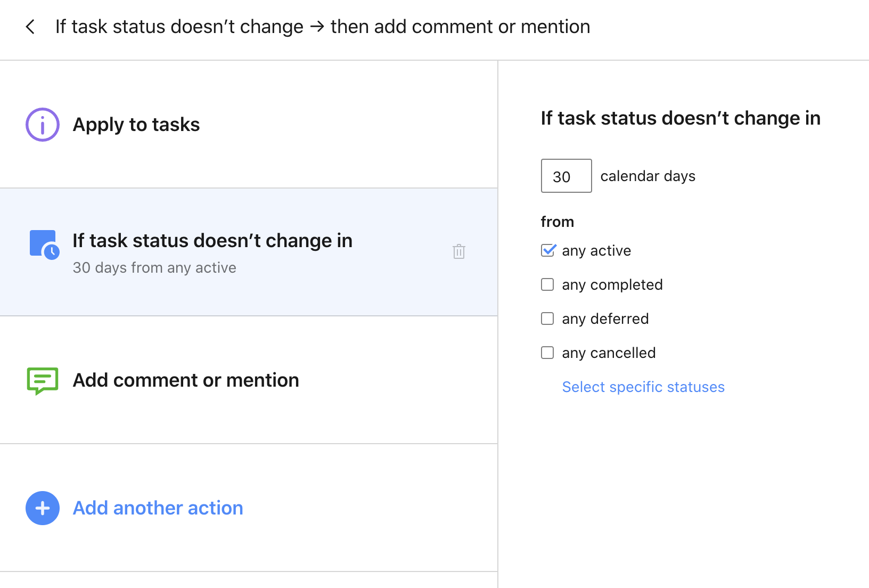Click the purple info icon beside Apply to tasks
The image size is (869, 588).
click(x=43, y=125)
